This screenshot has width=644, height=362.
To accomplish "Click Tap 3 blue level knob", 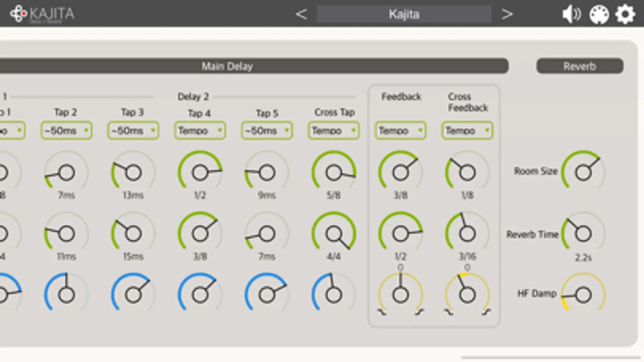I will point(133,294).
